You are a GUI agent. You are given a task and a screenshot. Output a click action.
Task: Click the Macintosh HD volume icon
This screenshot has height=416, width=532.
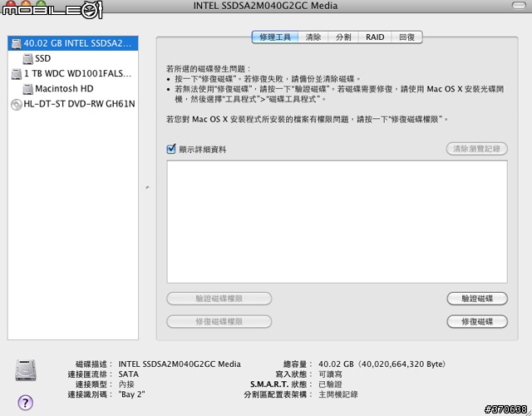click(x=27, y=89)
